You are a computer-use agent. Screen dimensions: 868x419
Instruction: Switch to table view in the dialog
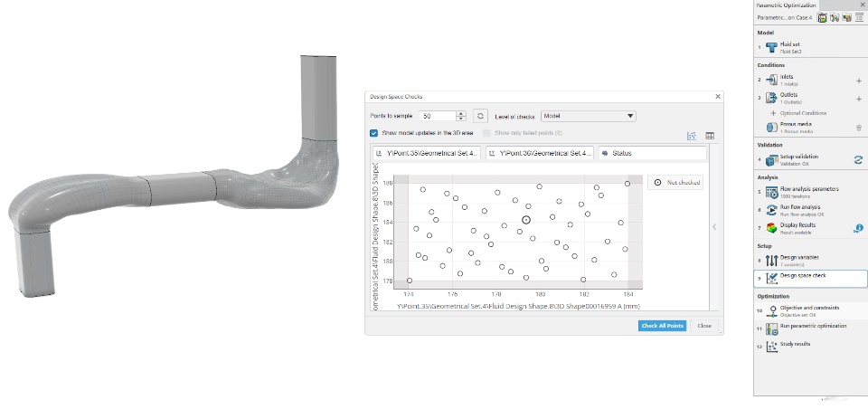tap(710, 136)
